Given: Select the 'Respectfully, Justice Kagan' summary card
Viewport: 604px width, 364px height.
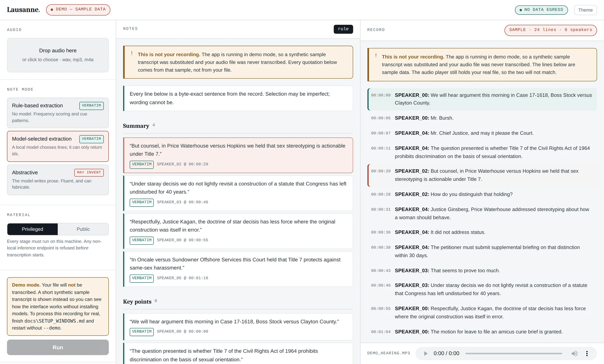Looking at the screenshot, I should click(238, 231).
